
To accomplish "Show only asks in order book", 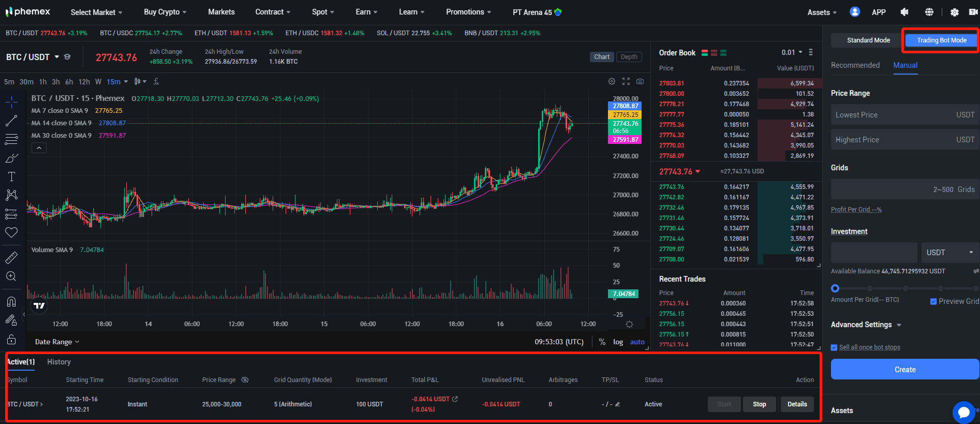I will pos(714,53).
